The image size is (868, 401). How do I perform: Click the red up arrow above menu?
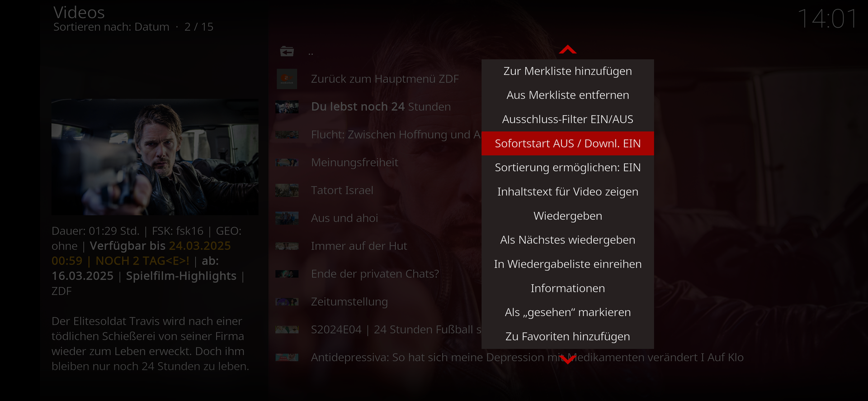(567, 49)
